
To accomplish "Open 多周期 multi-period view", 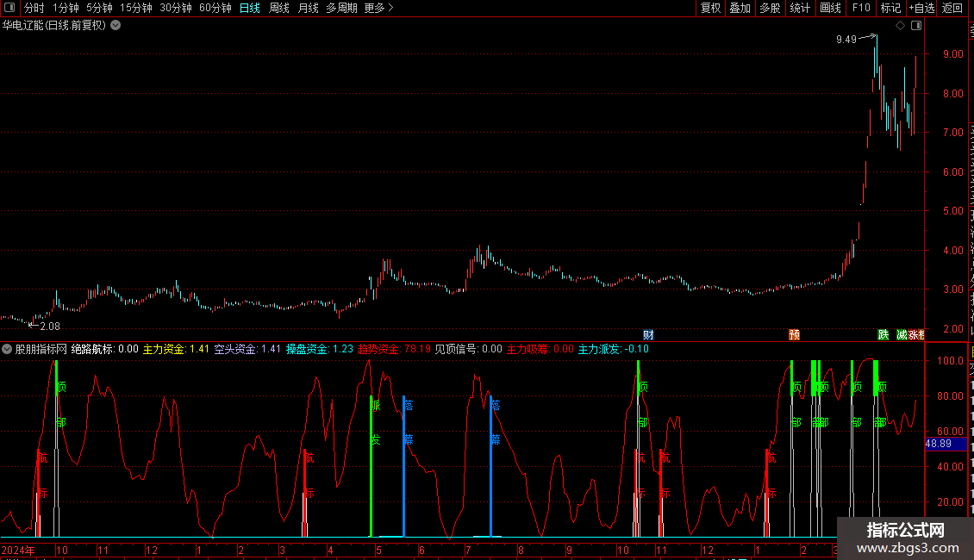I will click(x=341, y=8).
